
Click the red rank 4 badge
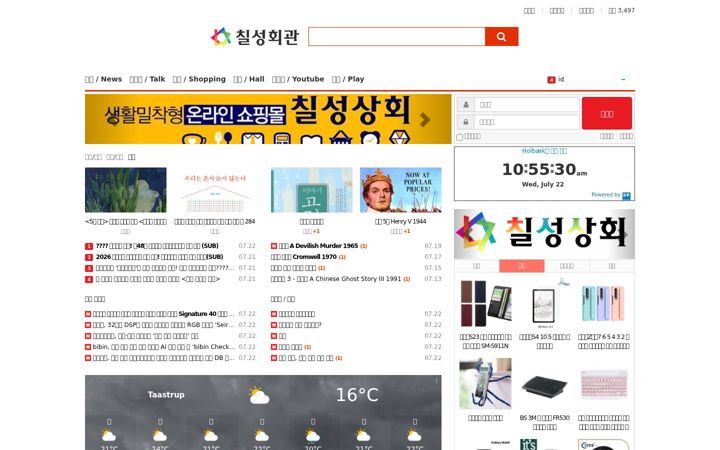pos(89,280)
